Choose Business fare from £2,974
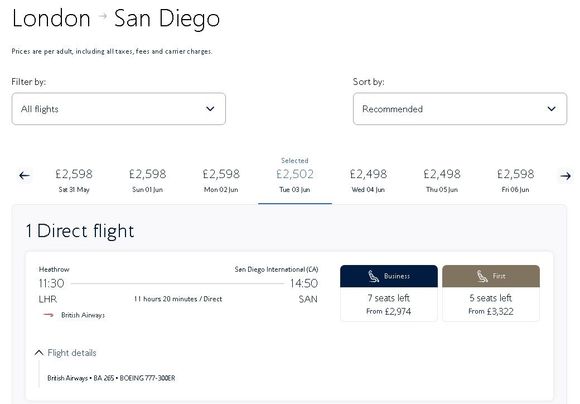Viewport: 580px width, 404px height. [389, 293]
